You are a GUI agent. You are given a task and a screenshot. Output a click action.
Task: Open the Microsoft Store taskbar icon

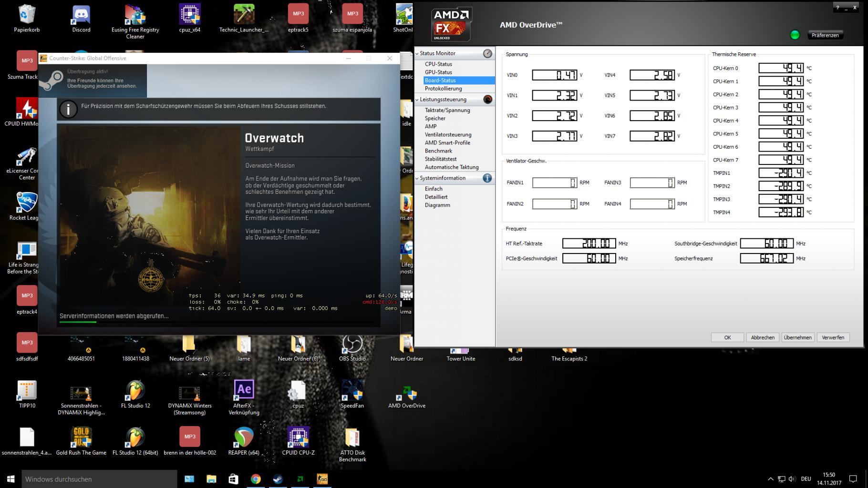pos(233,479)
